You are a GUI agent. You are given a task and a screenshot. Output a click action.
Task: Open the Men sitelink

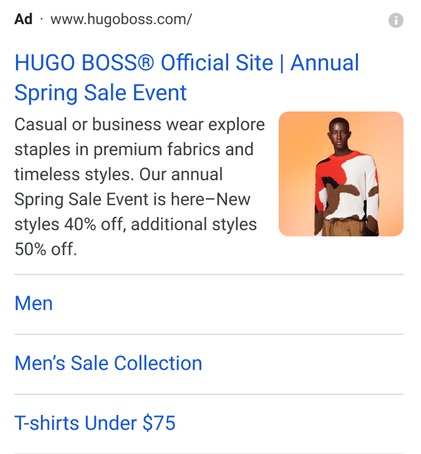34,303
